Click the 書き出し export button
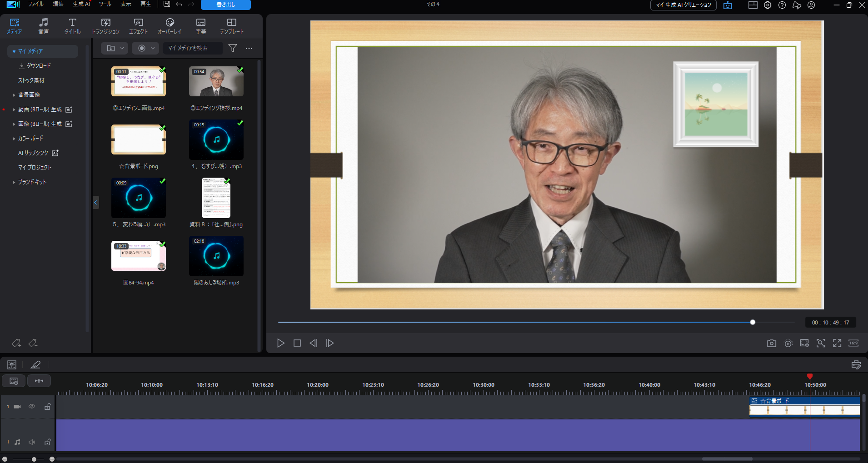 click(225, 5)
